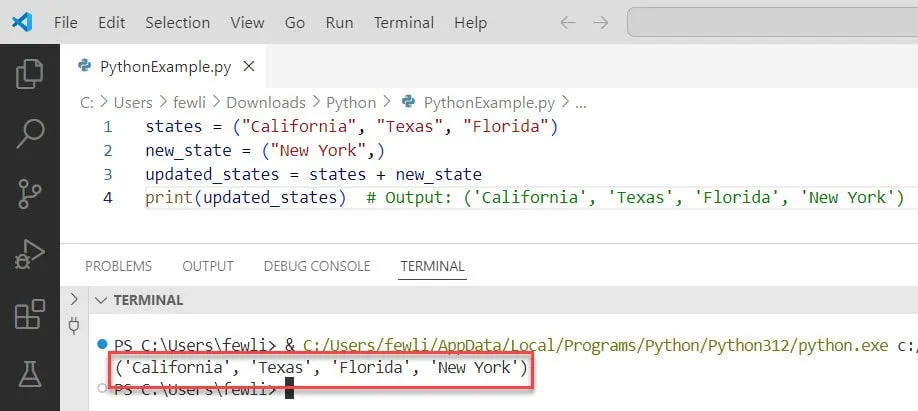
Task: Switch to the PROBLEMS panel tab
Action: click(118, 266)
